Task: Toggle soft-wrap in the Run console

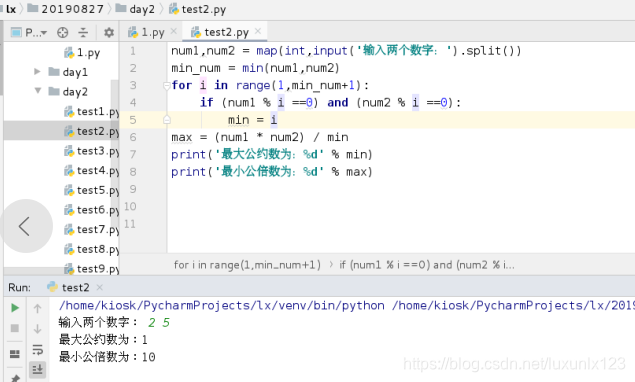Action: pos(37,349)
